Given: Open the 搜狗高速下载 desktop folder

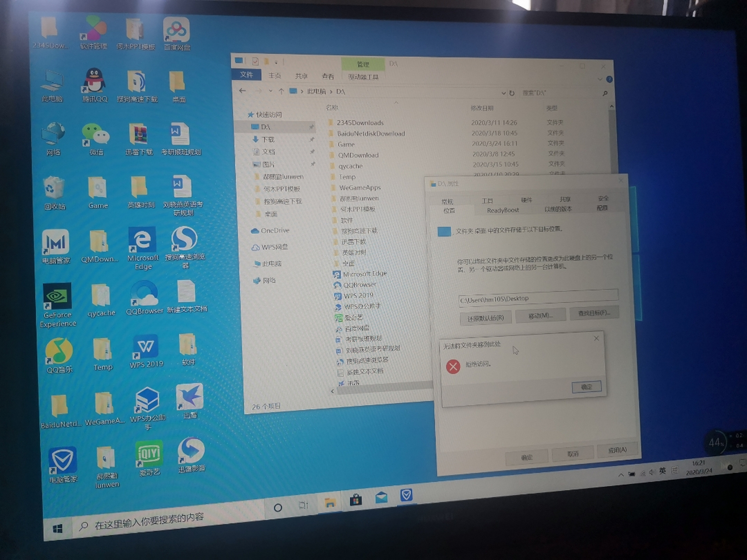Looking at the screenshot, I should tap(137, 86).
